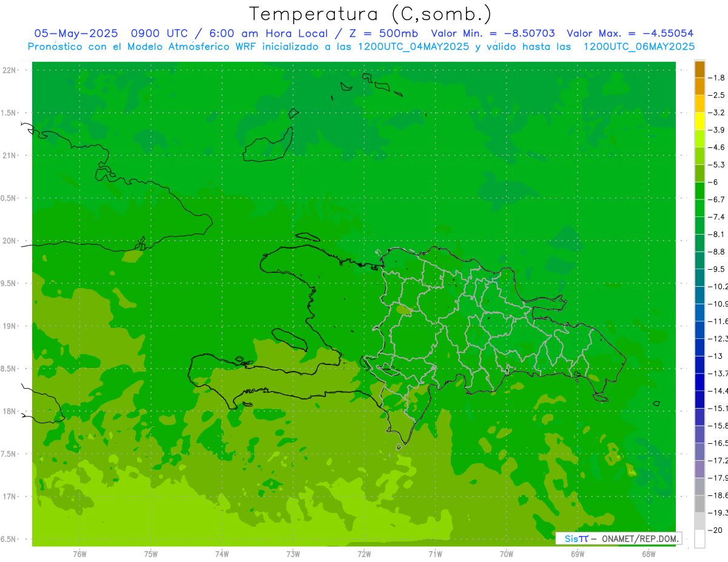Click the "75W" longitude axis label
Screen dimensions: 728x562
click(x=151, y=554)
